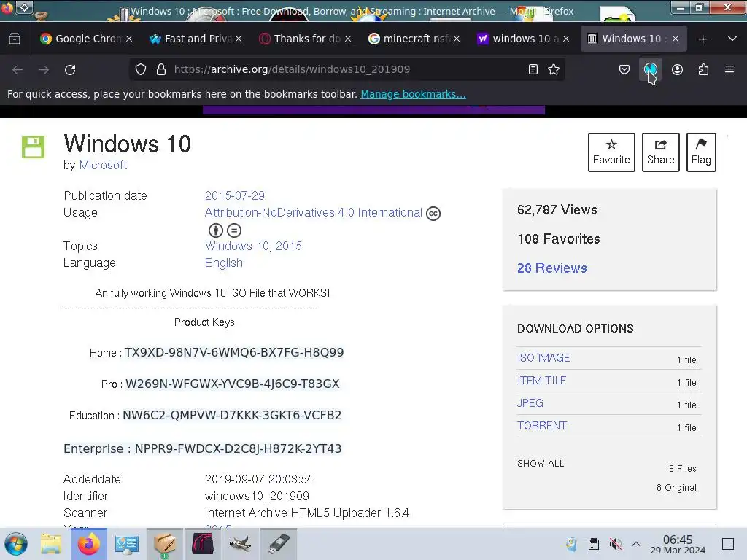The image size is (747, 560).
Task: Select the Enterprise product key text
Action: coord(239,448)
